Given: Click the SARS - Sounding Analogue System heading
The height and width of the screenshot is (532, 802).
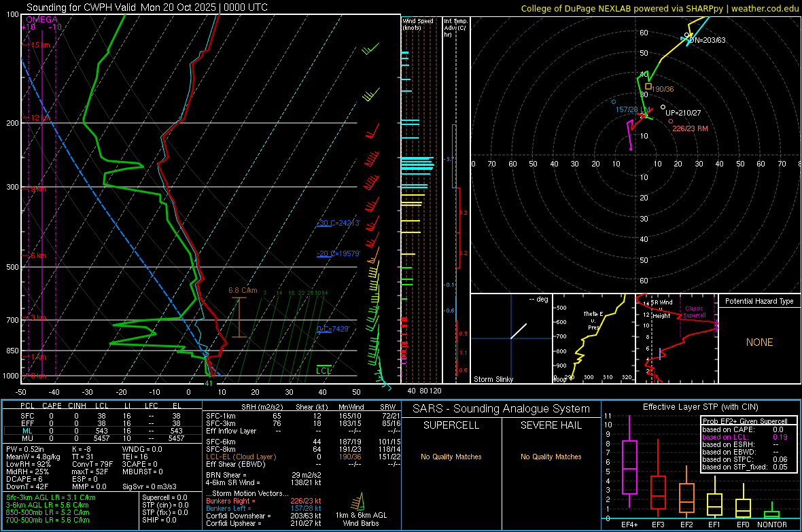Looking at the screenshot, I should pyautogui.click(x=501, y=408).
